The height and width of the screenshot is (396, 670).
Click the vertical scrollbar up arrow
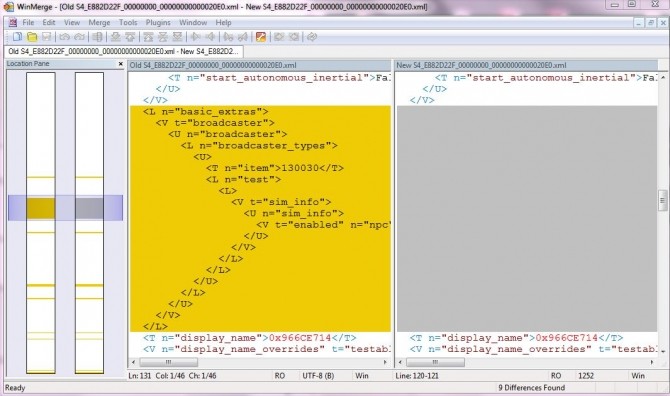pos(663,77)
